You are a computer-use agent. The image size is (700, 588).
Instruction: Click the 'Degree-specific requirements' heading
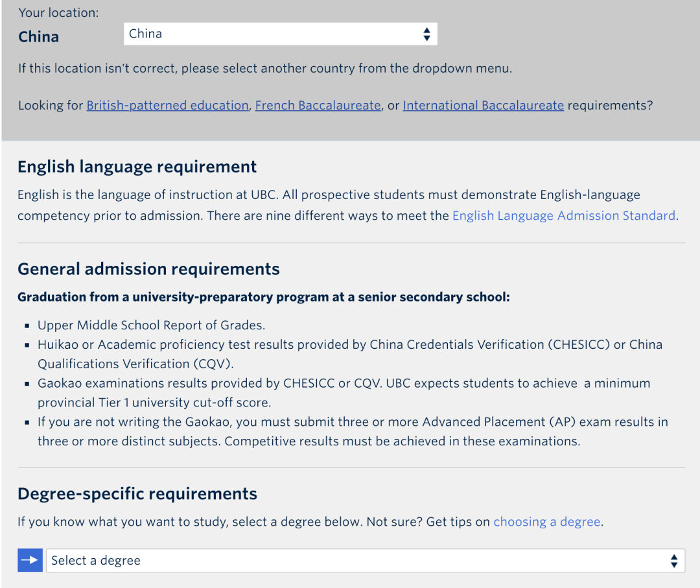(x=137, y=494)
